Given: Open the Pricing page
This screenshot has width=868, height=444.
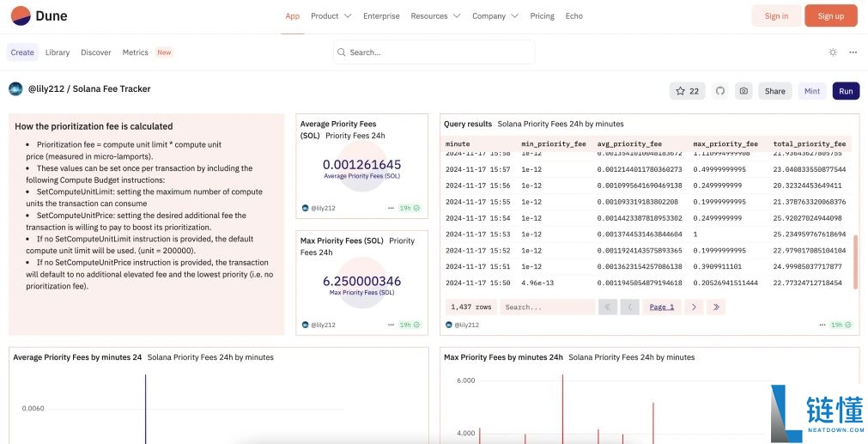Looking at the screenshot, I should (542, 16).
